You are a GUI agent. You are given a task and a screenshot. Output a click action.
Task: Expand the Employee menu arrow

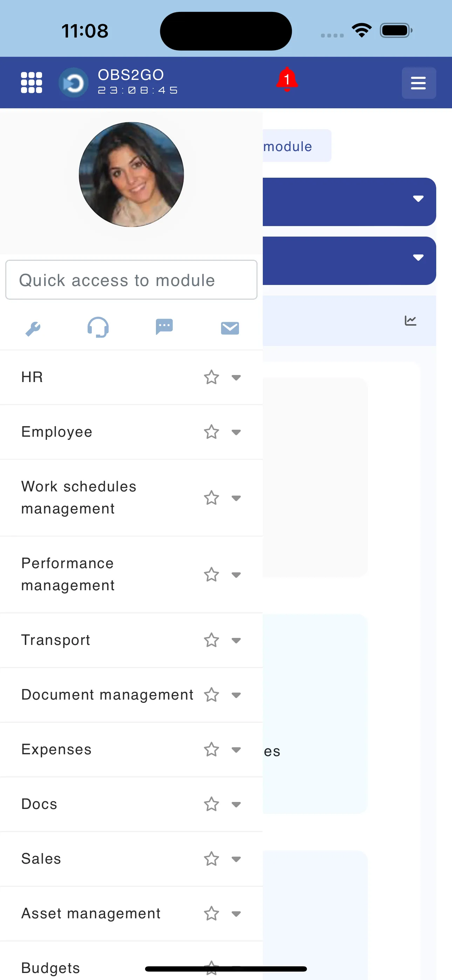pyautogui.click(x=236, y=432)
